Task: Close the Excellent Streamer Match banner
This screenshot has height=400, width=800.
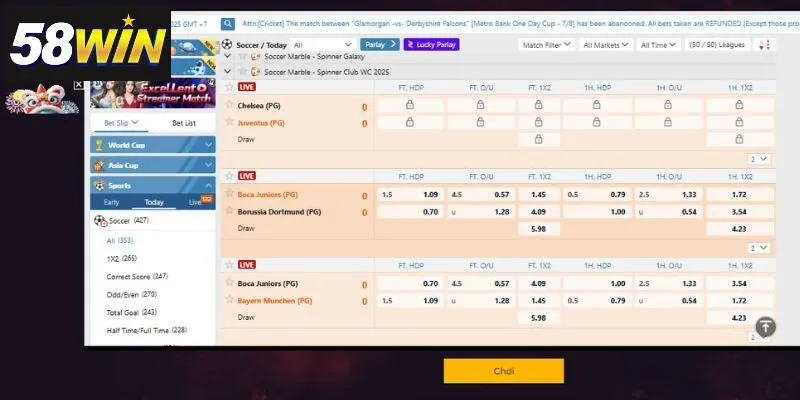Action: click(78, 85)
